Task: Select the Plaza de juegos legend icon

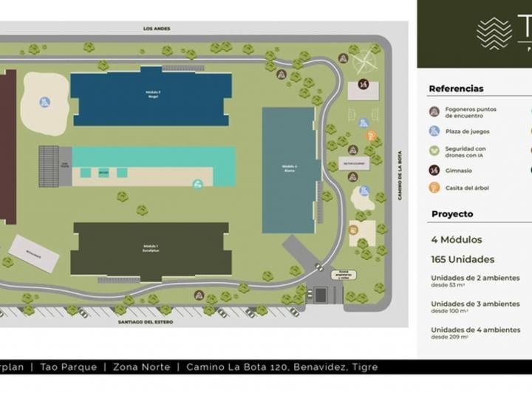Action: 434,131
